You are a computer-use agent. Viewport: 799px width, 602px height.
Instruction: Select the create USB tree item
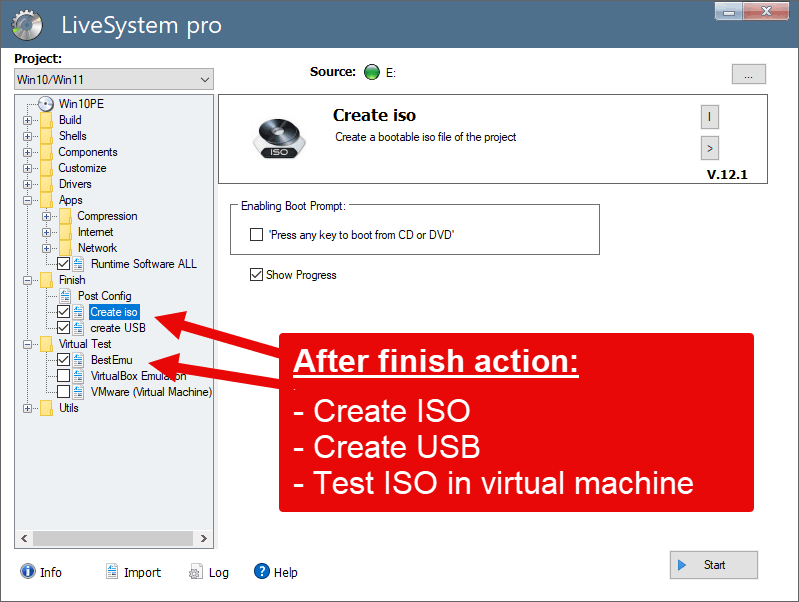(x=118, y=328)
